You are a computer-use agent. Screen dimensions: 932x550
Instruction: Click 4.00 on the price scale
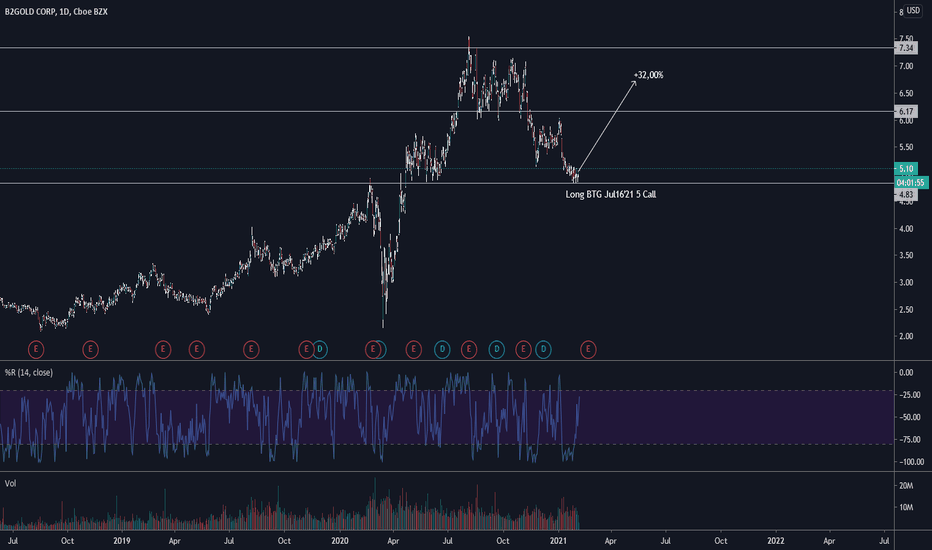click(906, 229)
